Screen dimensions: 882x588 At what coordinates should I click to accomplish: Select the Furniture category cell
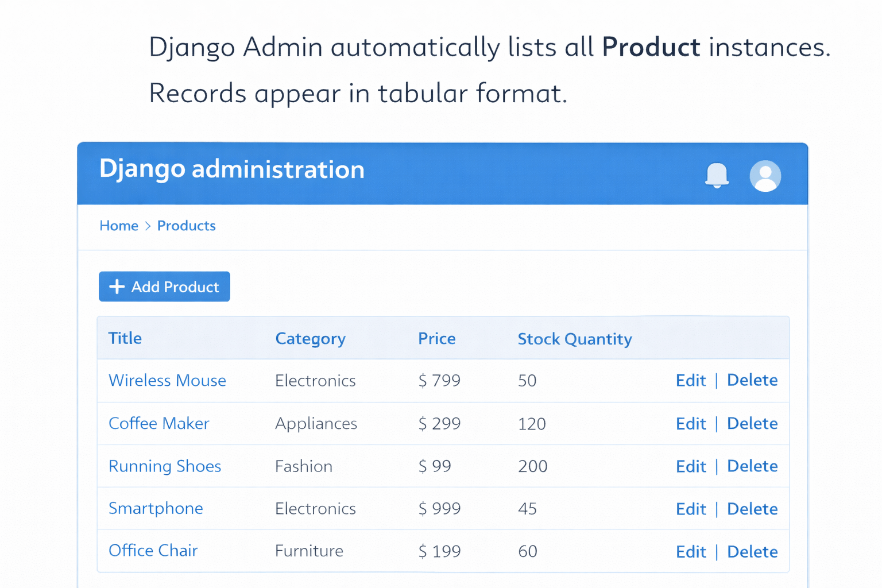[x=309, y=551]
